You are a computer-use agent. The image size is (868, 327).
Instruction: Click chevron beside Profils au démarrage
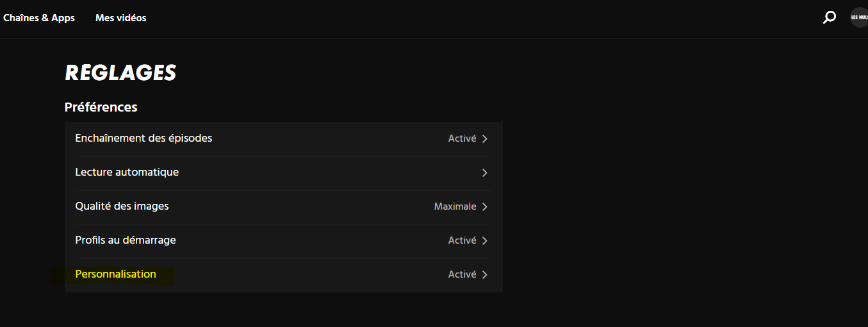[x=485, y=240]
